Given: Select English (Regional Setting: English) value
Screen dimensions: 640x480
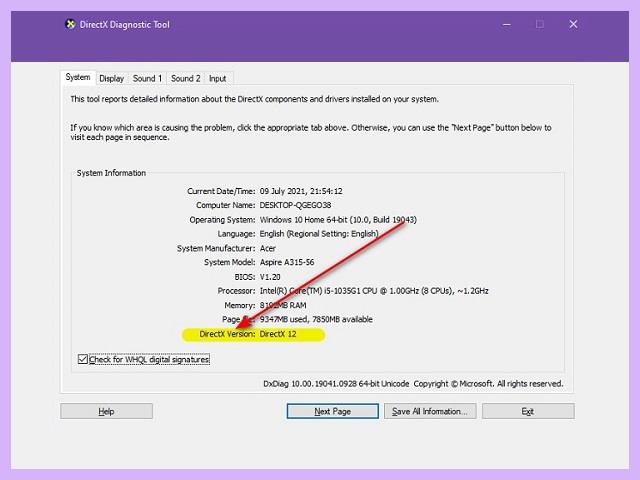Looking at the screenshot, I should point(319,234).
